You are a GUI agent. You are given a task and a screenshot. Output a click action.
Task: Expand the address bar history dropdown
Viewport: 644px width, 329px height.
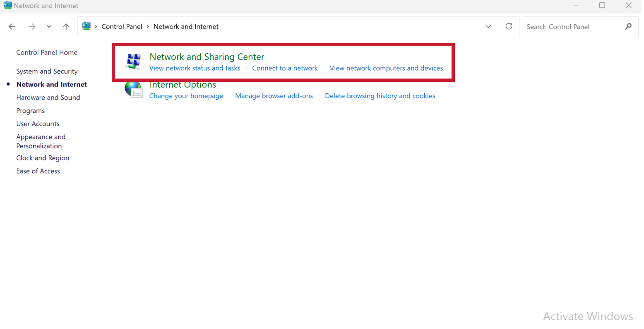click(488, 26)
